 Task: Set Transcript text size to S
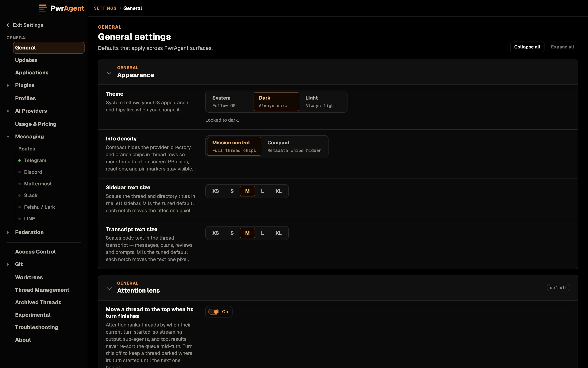click(232, 233)
